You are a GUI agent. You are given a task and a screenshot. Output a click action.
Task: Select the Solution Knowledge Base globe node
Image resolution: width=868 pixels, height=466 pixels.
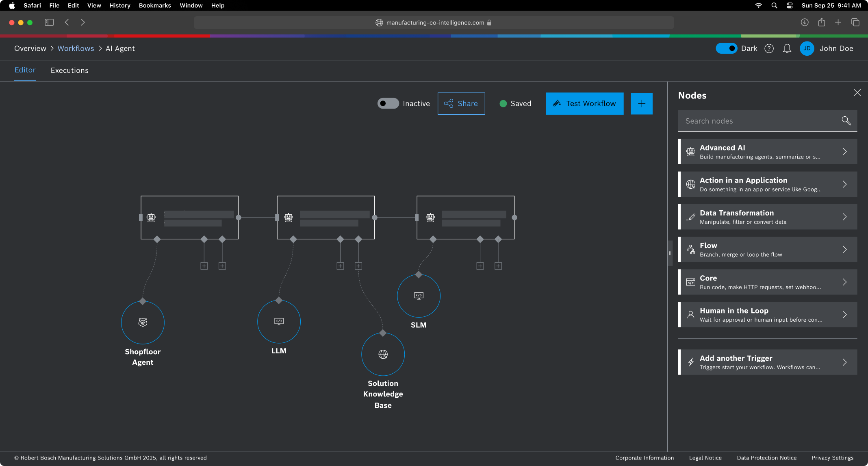click(x=383, y=354)
